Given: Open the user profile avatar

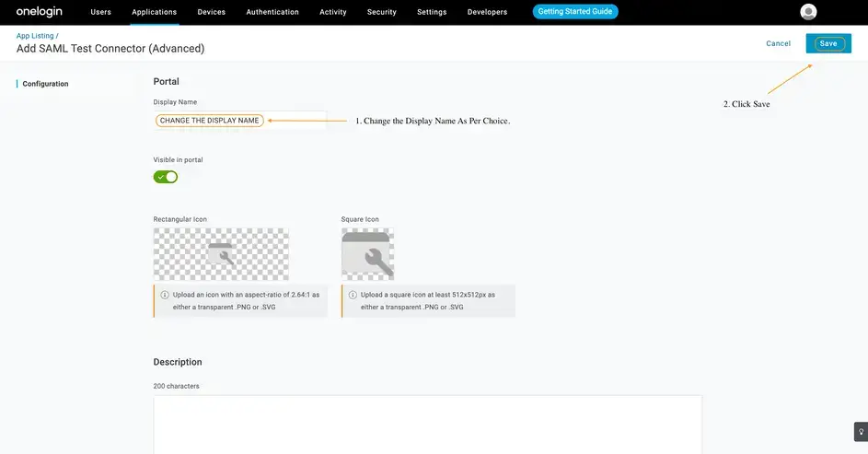Looking at the screenshot, I should pyautogui.click(x=808, y=12).
